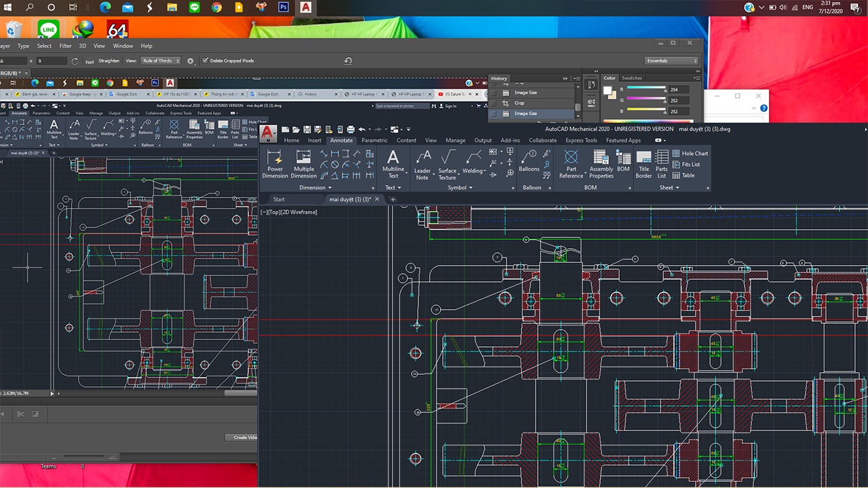Click the Hole Chart button
868x488 pixels.
click(x=690, y=153)
